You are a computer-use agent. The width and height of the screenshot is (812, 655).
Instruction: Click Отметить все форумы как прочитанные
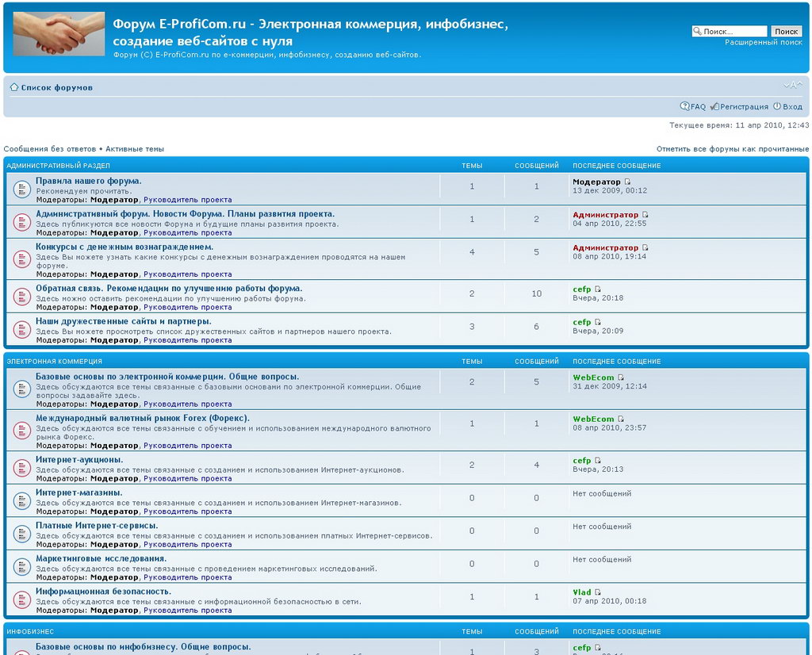(x=732, y=149)
